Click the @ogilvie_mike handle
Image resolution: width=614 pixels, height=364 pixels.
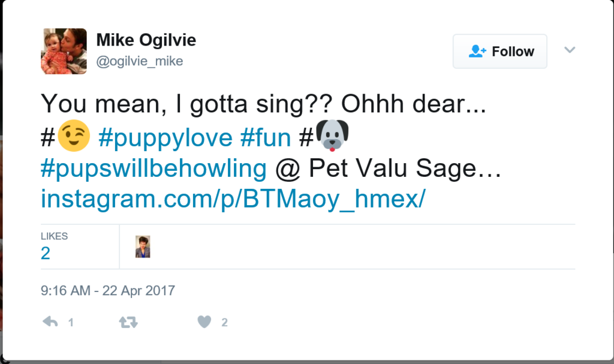[x=140, y=61]
